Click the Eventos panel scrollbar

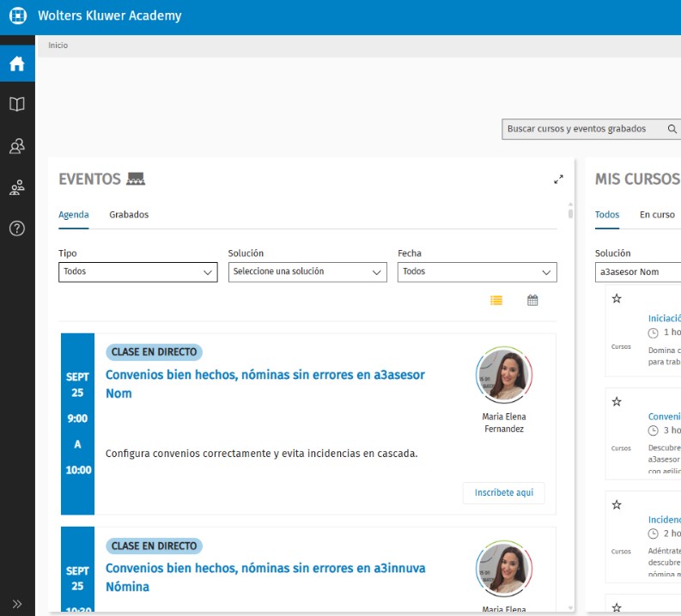pos(570,214)
